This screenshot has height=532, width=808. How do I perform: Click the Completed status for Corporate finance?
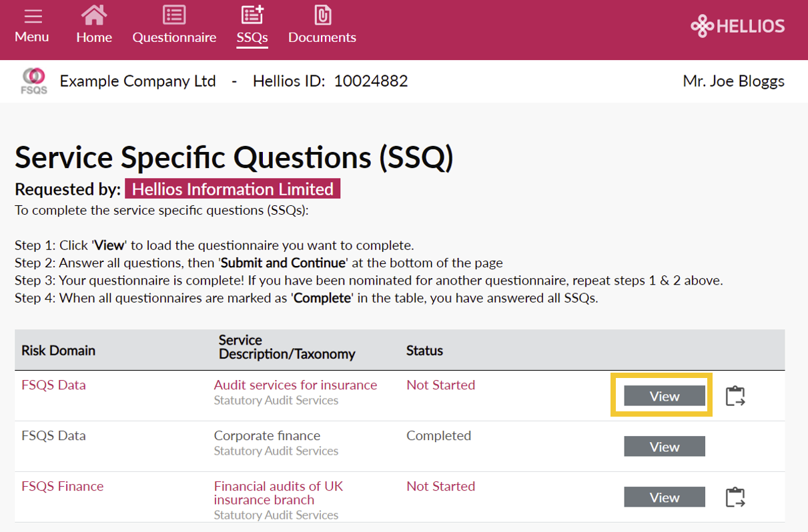tap(439, 435)
